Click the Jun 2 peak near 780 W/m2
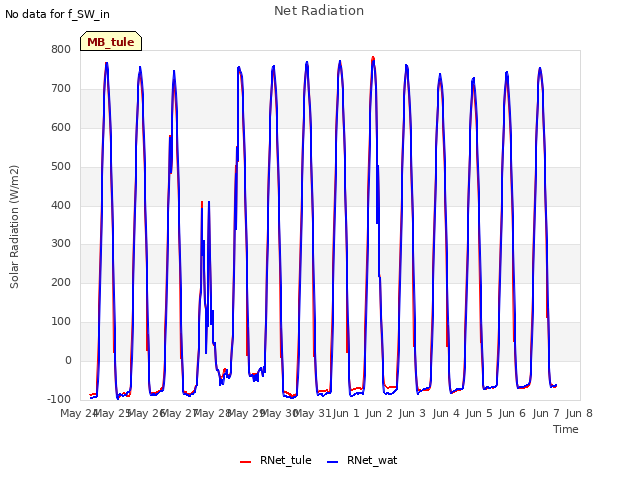Screen dimensions: 640x480 [373, 59]
